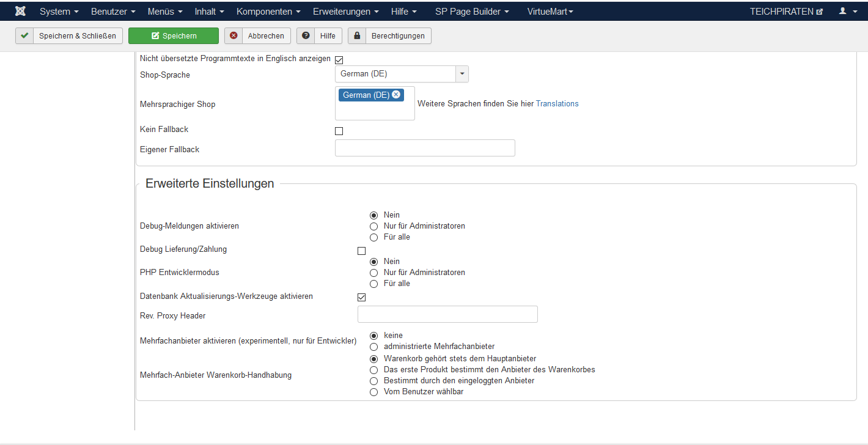Click the Joomla logo icon

(x=20, y=11)
